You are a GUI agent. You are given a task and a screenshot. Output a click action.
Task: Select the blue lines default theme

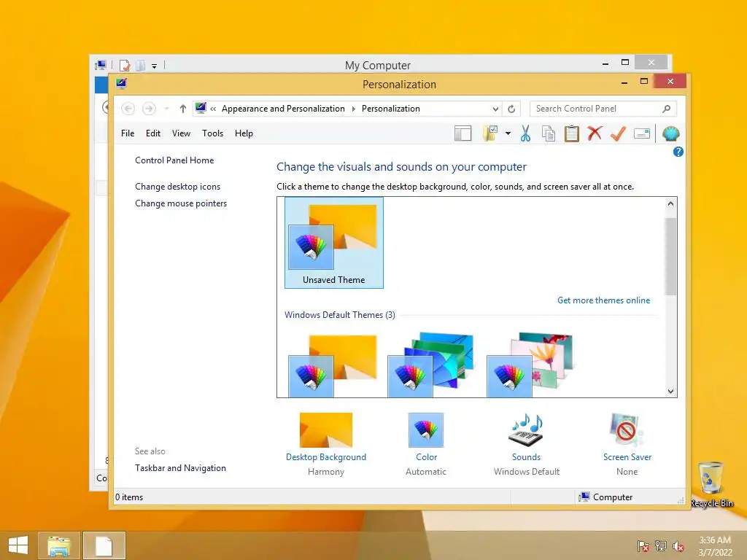point(430,365)
